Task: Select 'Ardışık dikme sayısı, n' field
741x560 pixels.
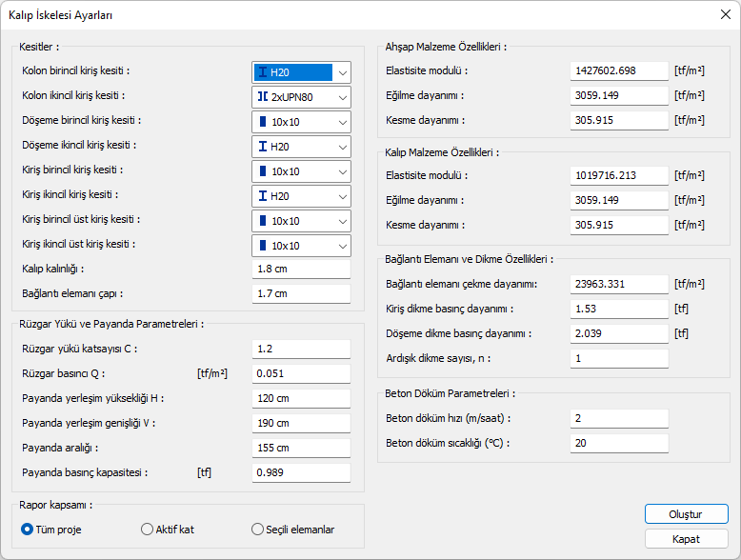Action: [619, 359]
